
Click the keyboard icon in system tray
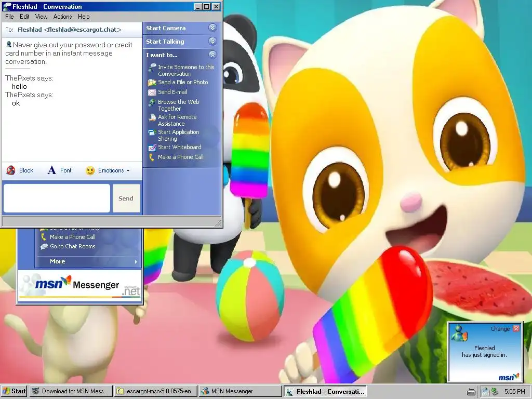click(x=471, y=392)
